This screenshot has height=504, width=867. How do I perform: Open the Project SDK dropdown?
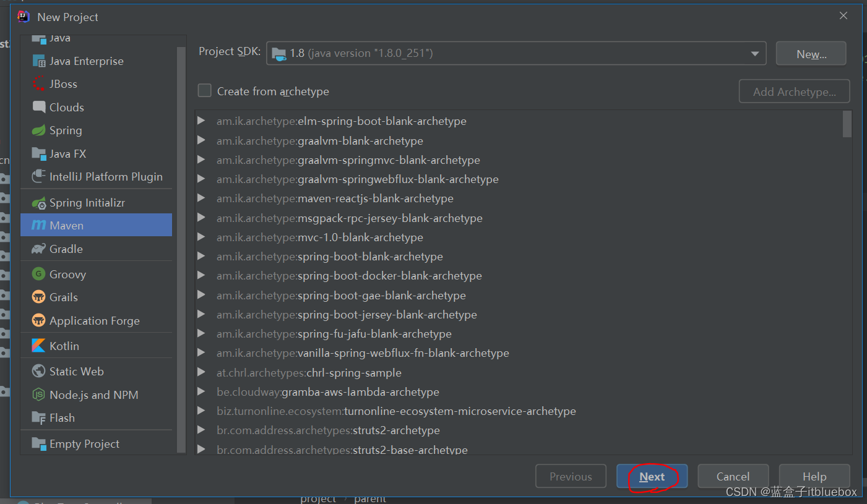coord(755,53)
